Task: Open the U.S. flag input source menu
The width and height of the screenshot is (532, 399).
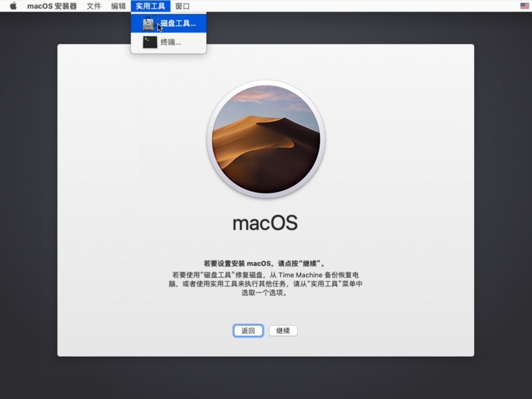Action: pos(524,6)
